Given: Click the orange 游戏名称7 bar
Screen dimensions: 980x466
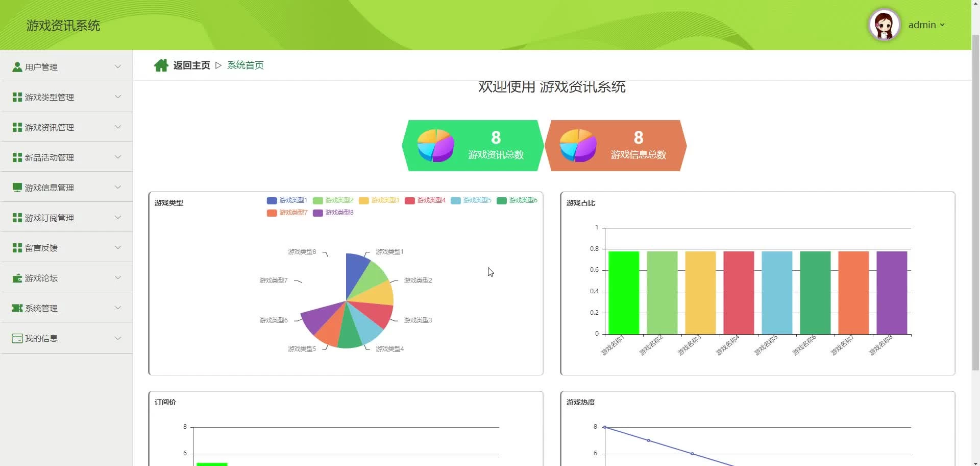Looking at the screenshot, I should (x=853, y=293).
